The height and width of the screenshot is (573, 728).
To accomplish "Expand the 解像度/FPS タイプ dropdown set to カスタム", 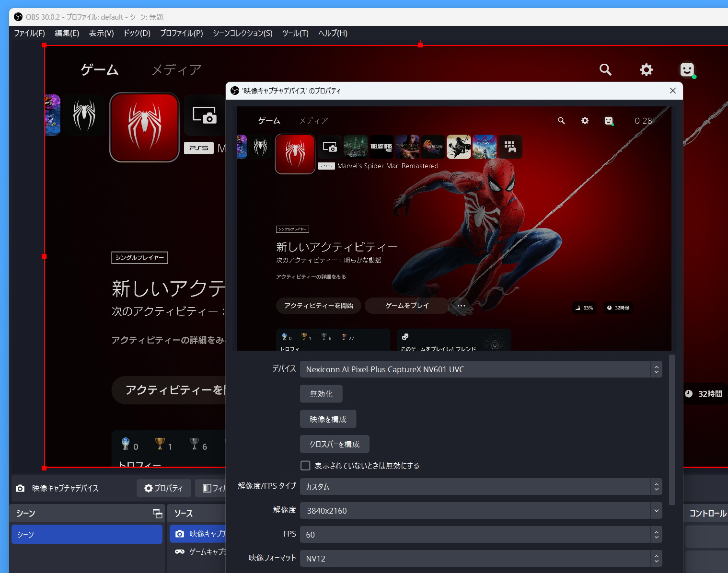I will click(x=481, y=487).
